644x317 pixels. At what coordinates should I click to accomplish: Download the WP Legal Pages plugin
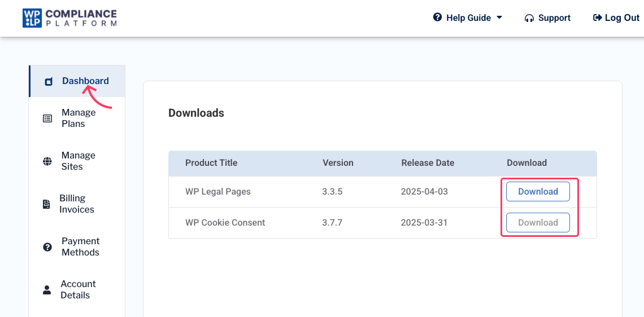pos(538,192)
